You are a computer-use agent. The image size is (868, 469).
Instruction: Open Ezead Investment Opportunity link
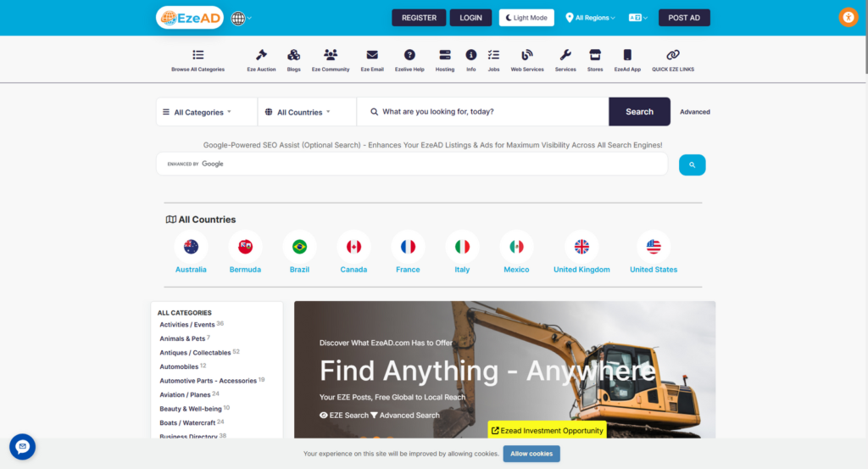pos(547,430)
